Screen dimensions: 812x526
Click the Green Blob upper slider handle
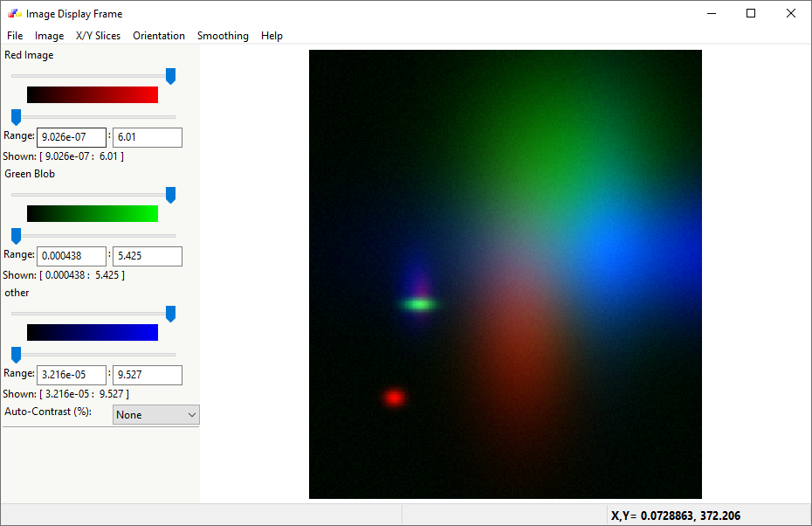click(x=170, y=195)
